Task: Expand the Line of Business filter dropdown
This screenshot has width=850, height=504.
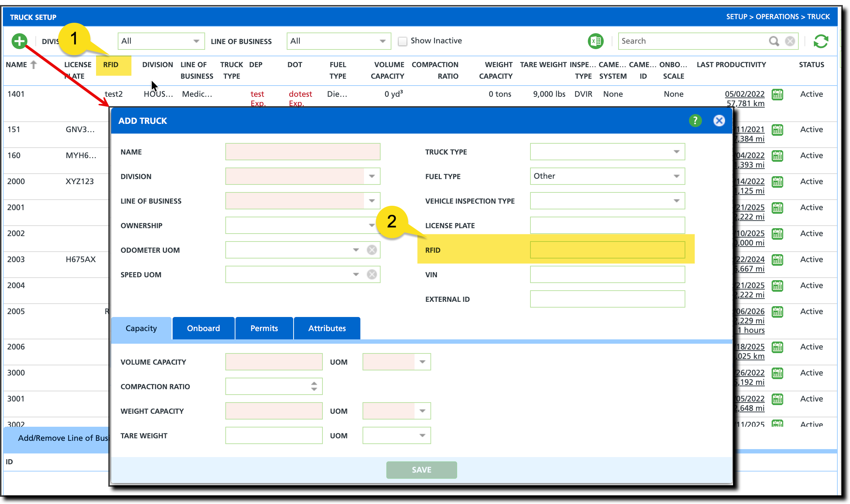Action: coord(382,41)
